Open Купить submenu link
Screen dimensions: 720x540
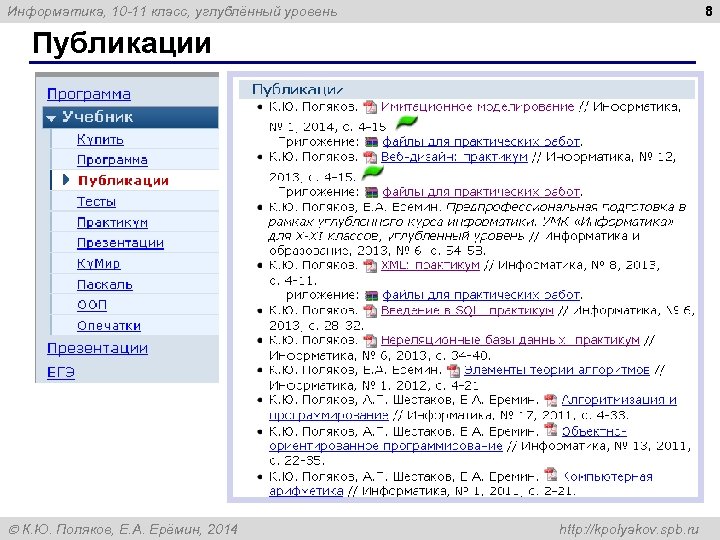(x=100, y=139)
